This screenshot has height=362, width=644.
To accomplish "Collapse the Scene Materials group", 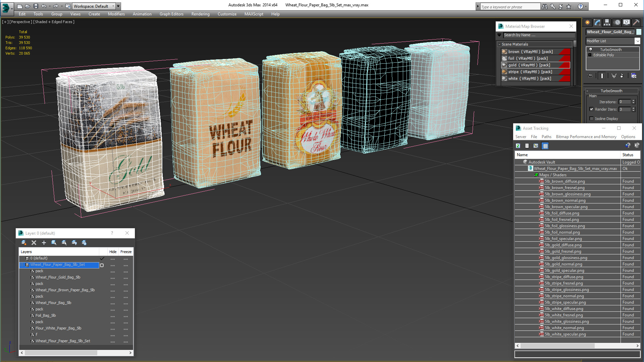I will click(500, 44).
